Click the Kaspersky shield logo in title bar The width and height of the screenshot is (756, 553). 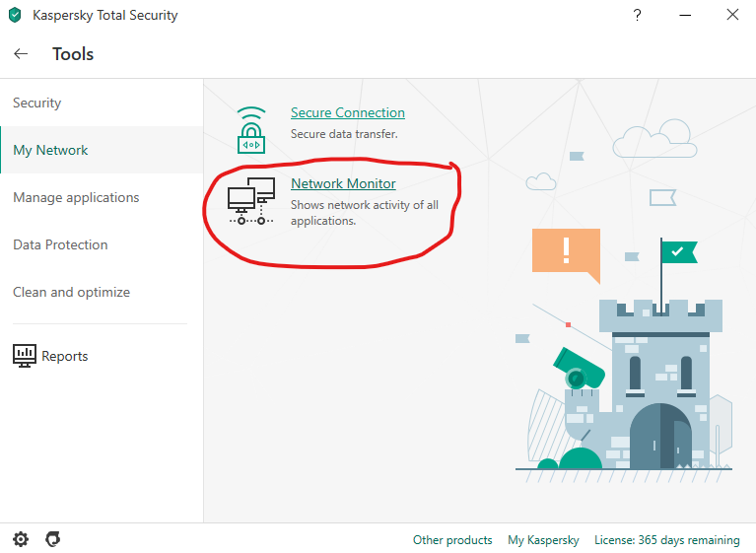[15, 15]
